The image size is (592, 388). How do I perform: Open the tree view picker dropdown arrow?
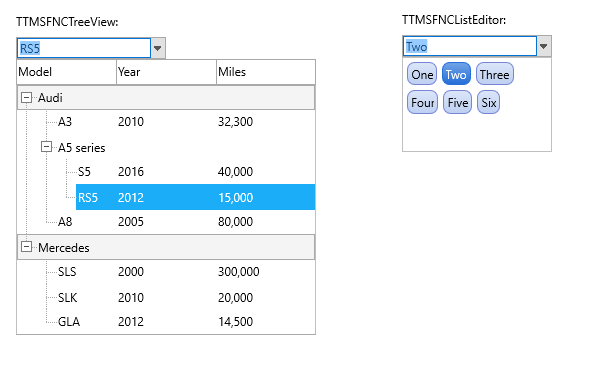(x=158, y=48)
